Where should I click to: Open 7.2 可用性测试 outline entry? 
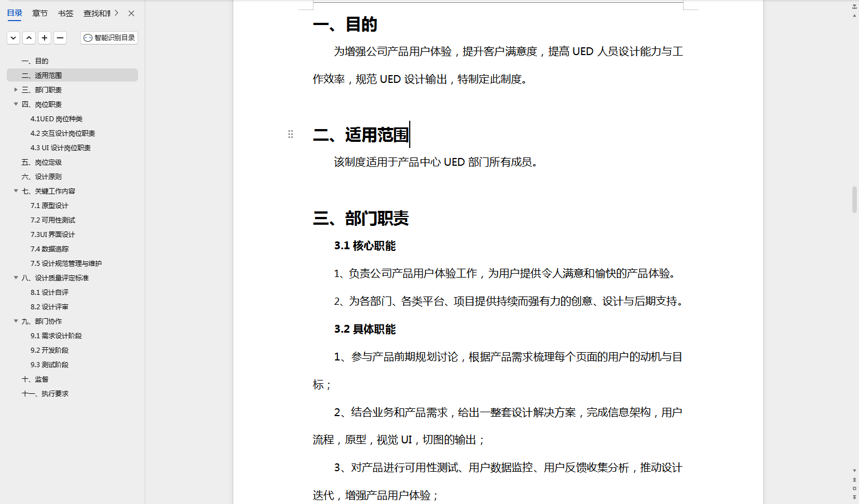[x=53, y=220]
